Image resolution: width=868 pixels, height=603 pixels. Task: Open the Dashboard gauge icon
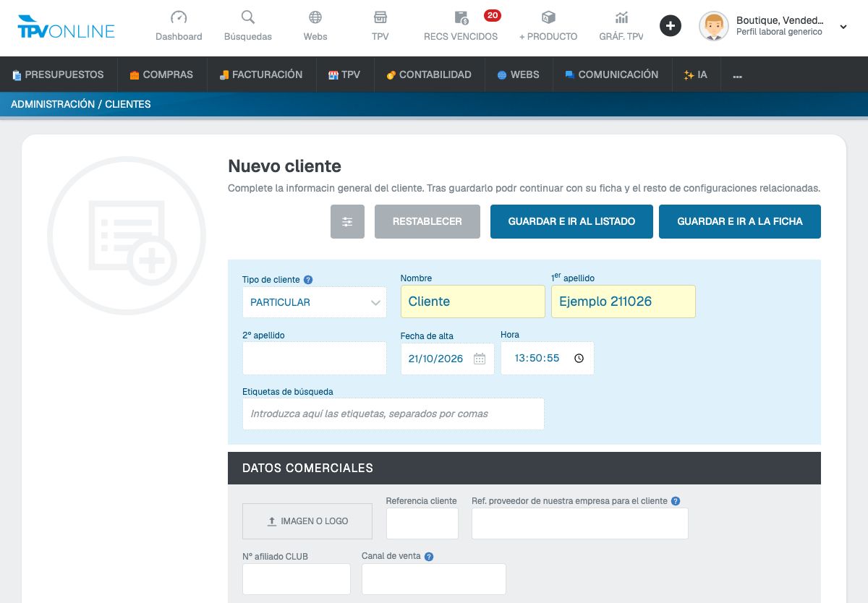pyautogui.click(x=179, y=17)
